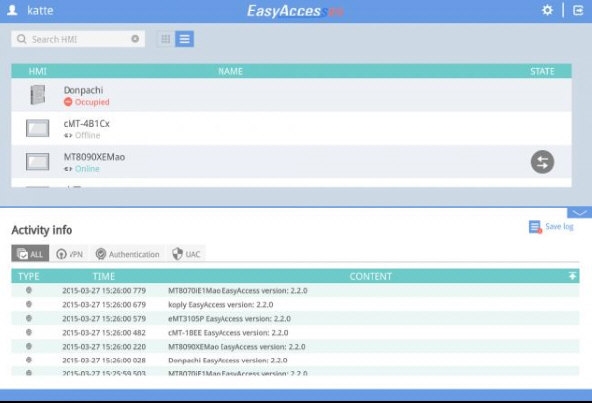This screenshot has width=592, height=403.
Task: Filter activity by UAC tab
Action: pyautogui.click(x=186, y=254)
